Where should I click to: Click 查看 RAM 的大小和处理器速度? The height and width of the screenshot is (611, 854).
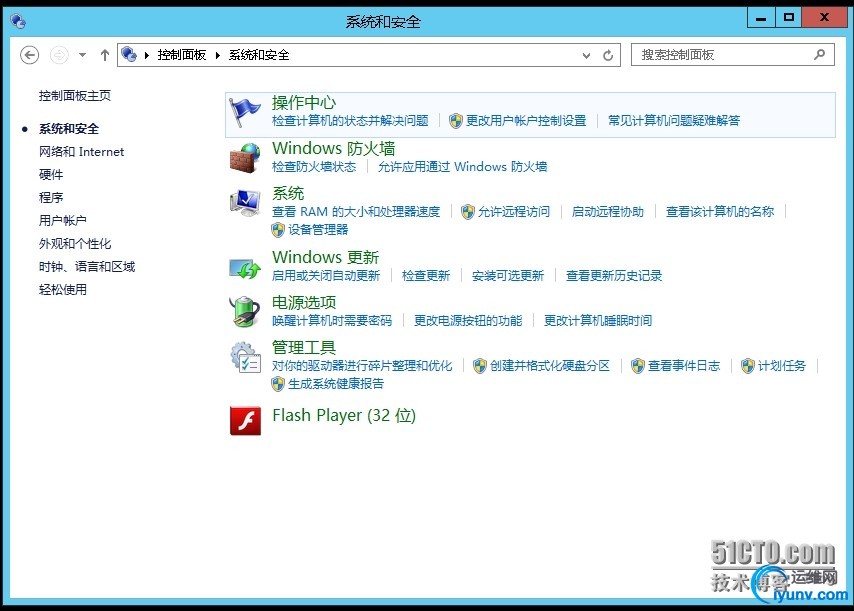(356, 212)
